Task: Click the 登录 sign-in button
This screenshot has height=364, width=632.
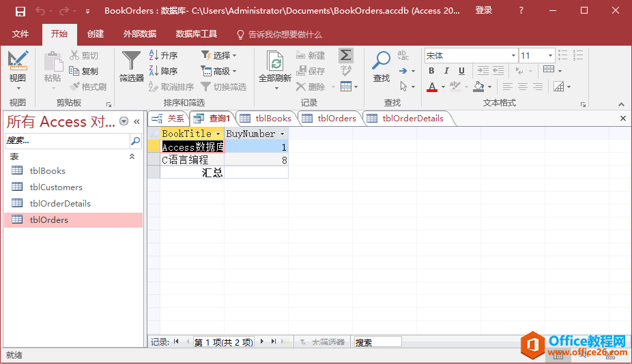Action: click(484, 11)
